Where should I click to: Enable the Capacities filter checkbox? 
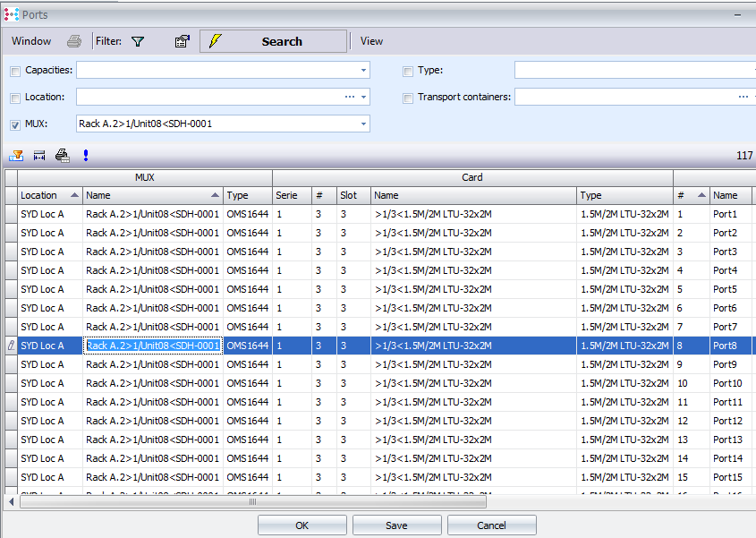point(15,72)
